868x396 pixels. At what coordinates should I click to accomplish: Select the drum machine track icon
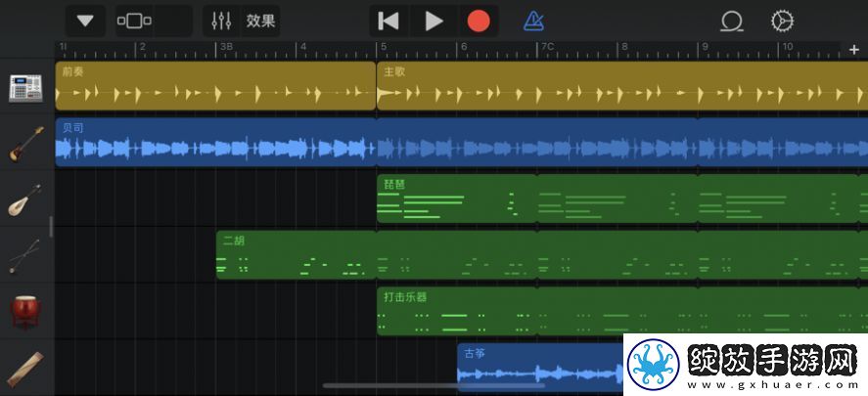[x=26, y=87]
